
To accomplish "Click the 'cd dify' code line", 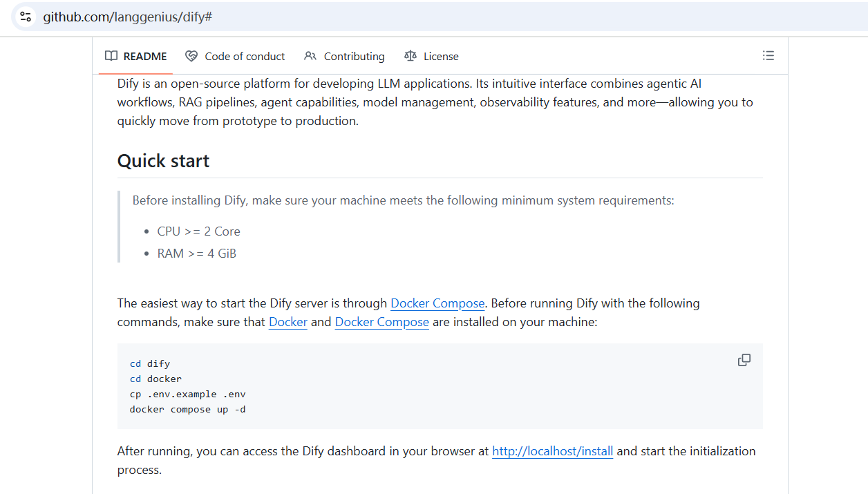I will click(150, 363).
